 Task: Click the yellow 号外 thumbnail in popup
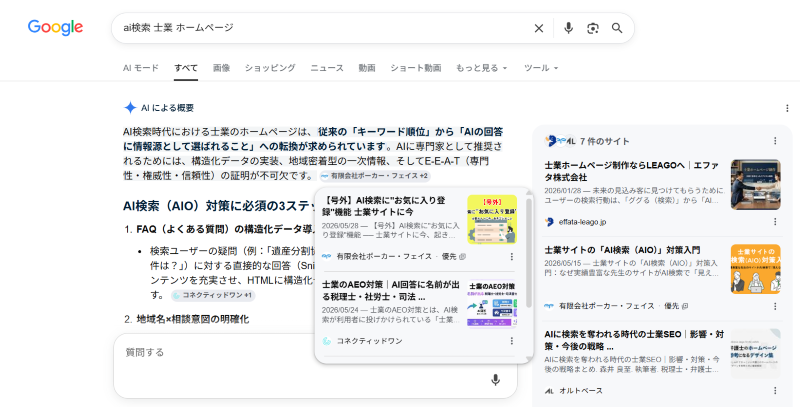pyautogui.click(x=492, y=219)
